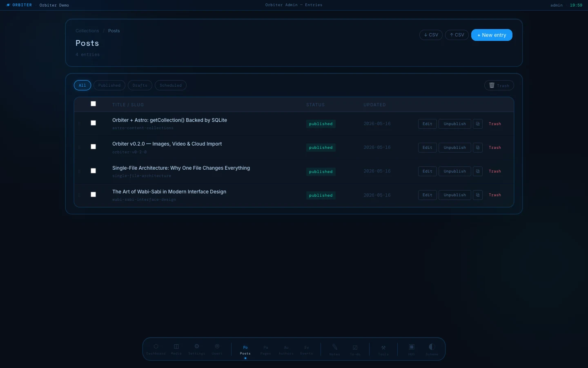
Task: Duplicate the Orbiter v0.2.0 post
Action: [x=478, y=148]
